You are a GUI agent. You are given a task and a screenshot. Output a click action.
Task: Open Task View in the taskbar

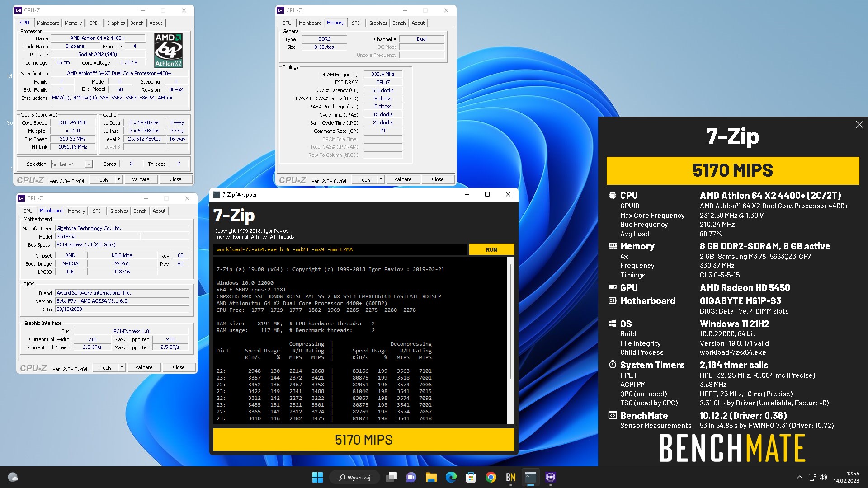[392, 477]
